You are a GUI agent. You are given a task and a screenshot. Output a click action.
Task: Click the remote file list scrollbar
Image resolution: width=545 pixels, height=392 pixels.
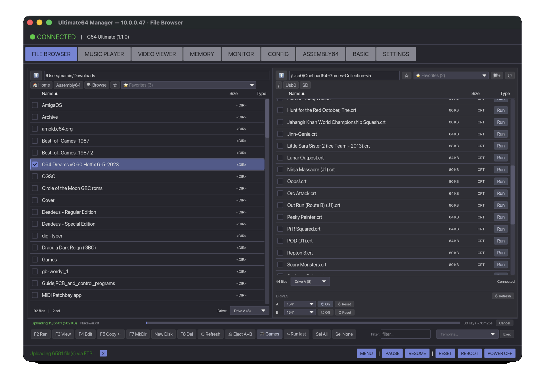coord(512,195)
